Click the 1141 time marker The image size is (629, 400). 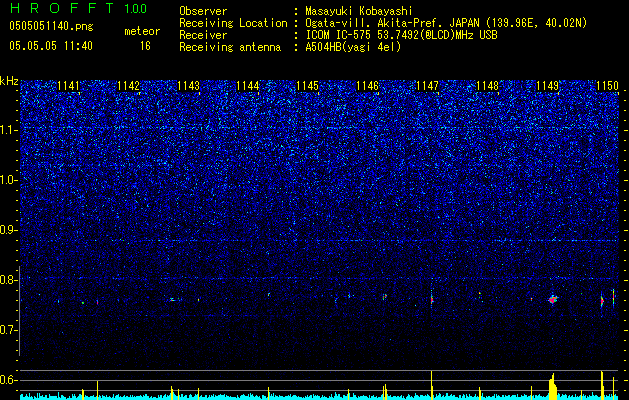(x=69, y=86)
